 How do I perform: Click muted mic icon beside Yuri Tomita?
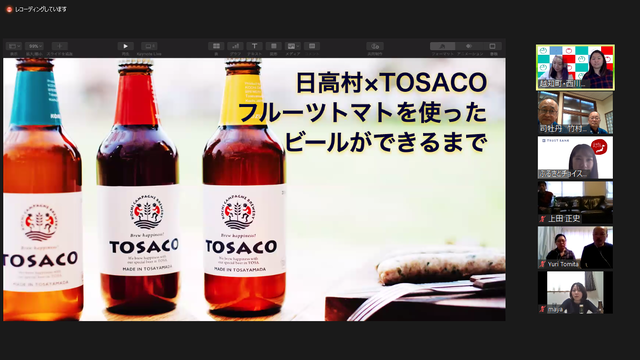coord(543,264)
